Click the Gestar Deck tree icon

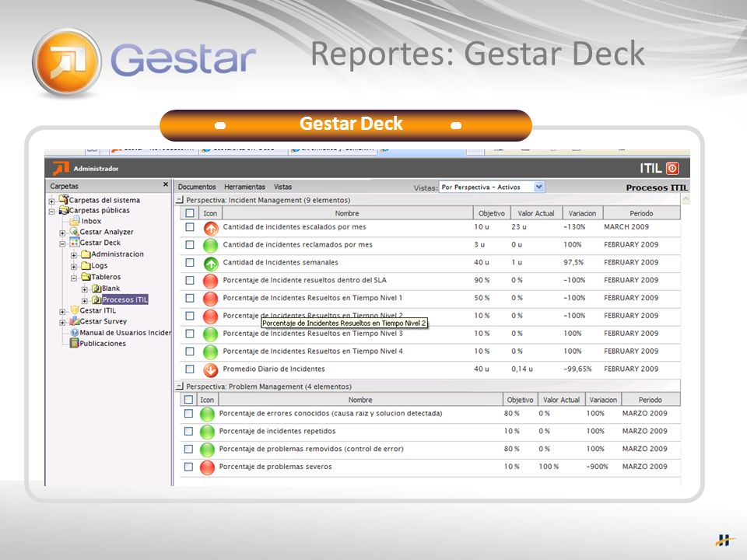click(x=75, y=243)
